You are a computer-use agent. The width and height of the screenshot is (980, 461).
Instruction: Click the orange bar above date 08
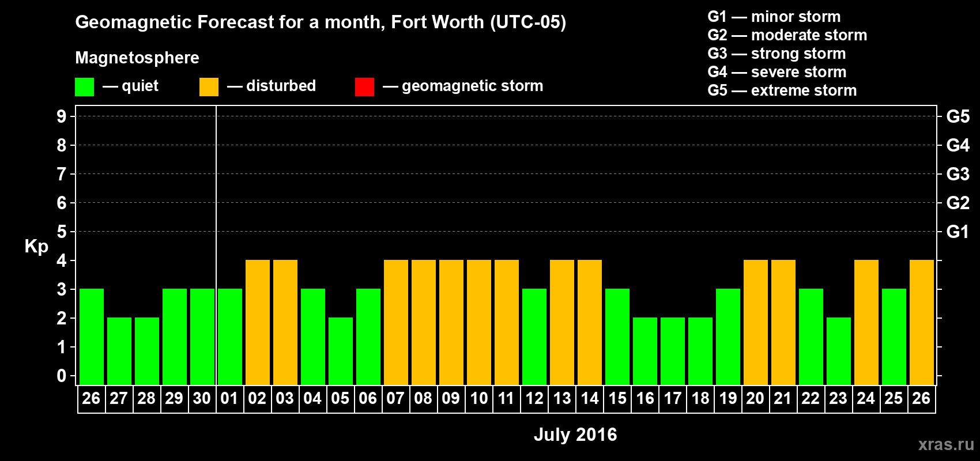pyautogui.click(x=424, y=323)
